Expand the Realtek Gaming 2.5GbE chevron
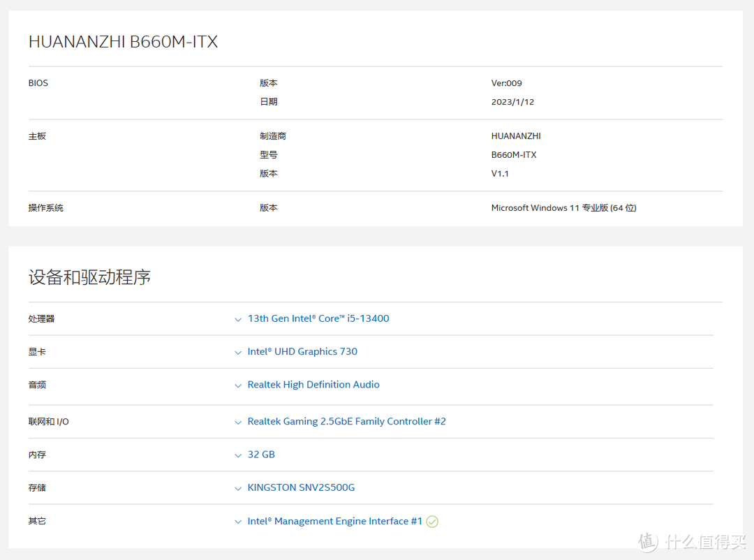The image size is (754, 560). pyautogui.click(x=237, y=422)
